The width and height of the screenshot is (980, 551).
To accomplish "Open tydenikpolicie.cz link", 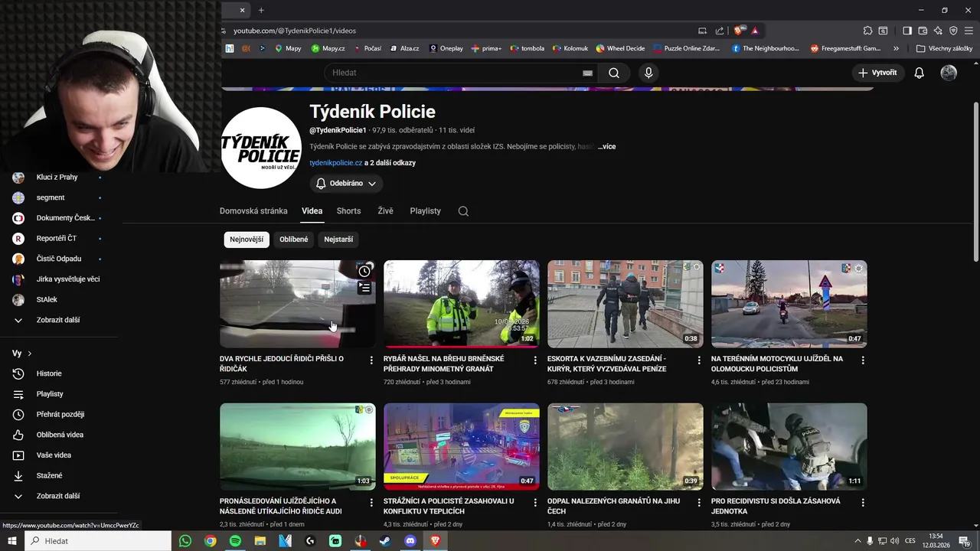I will [336, 163].
